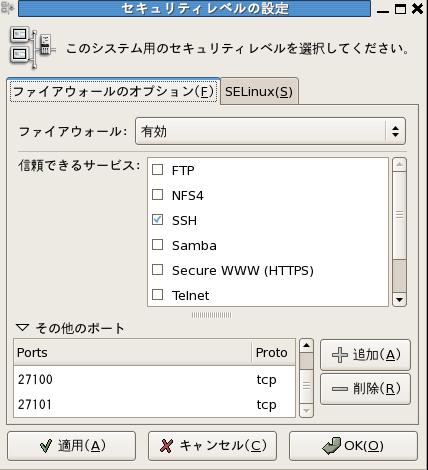The height and width of the screenshot is (470, 428).
Task: Select port 27100 tcp row
Action: click(x=154, y=379)
